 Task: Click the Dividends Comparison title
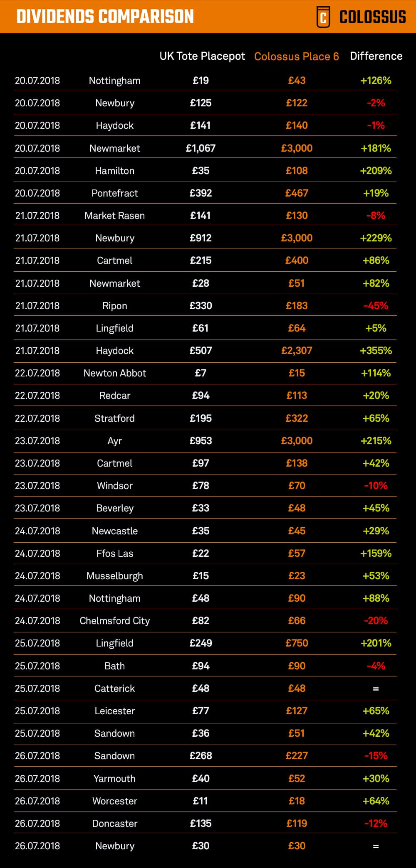pos(105,17)
